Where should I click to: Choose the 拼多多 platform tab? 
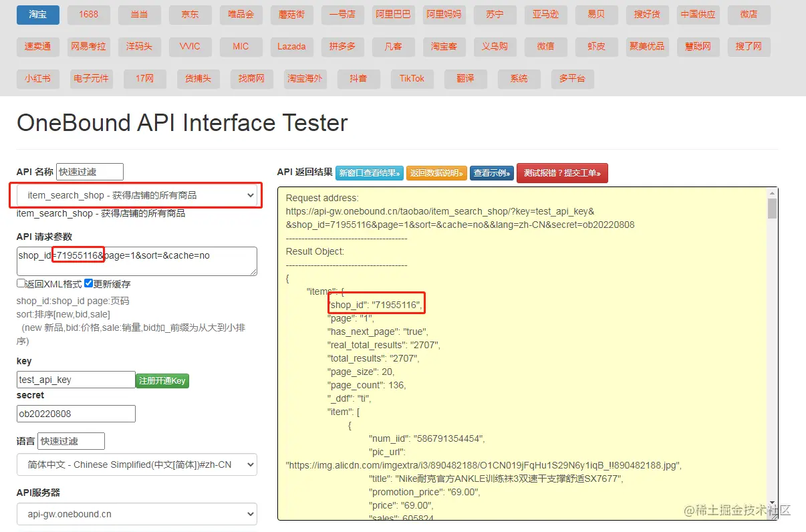point(342,47)
